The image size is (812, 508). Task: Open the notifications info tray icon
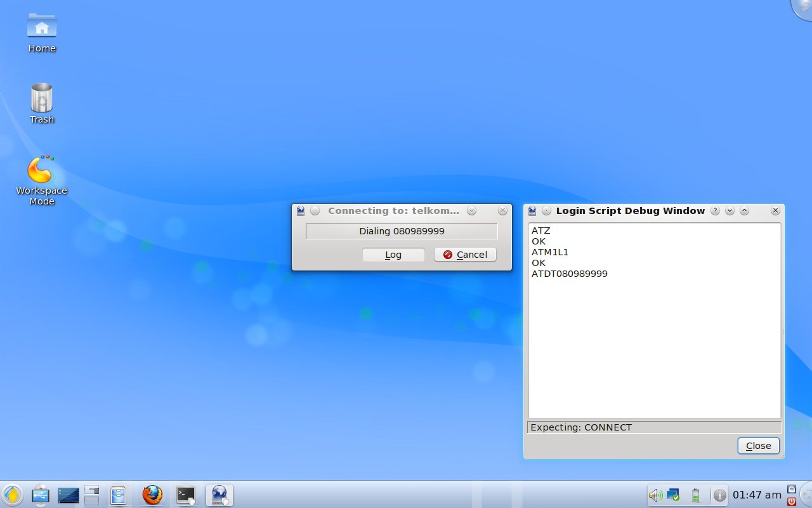[719, 495]
